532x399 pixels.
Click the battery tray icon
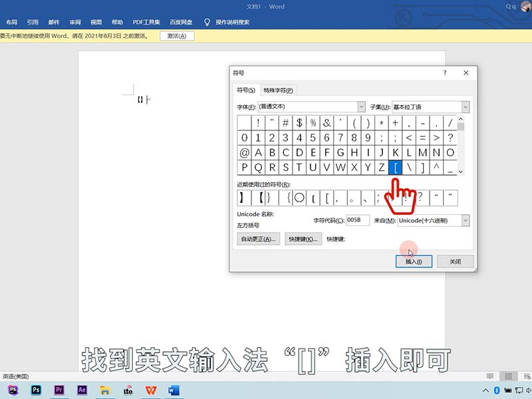point(508,390)
